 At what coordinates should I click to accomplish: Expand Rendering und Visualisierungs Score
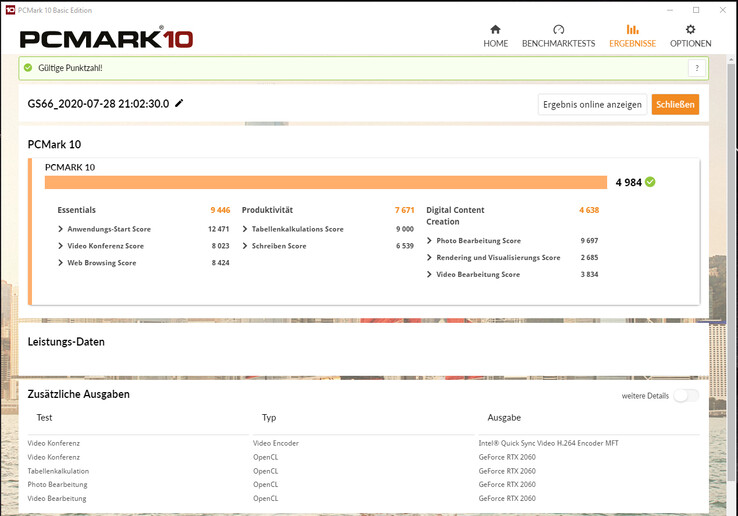click(x=429, y=258)
